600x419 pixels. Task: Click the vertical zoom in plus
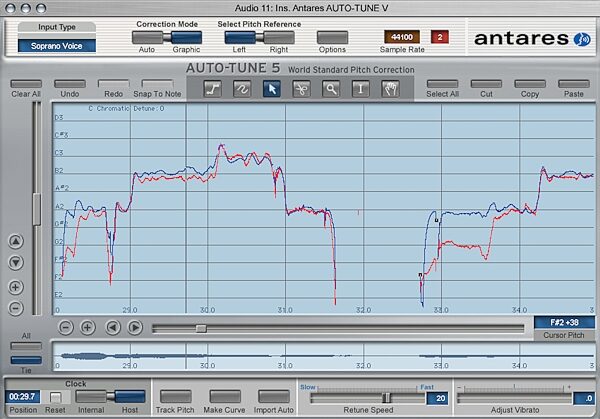click(16, 287)
